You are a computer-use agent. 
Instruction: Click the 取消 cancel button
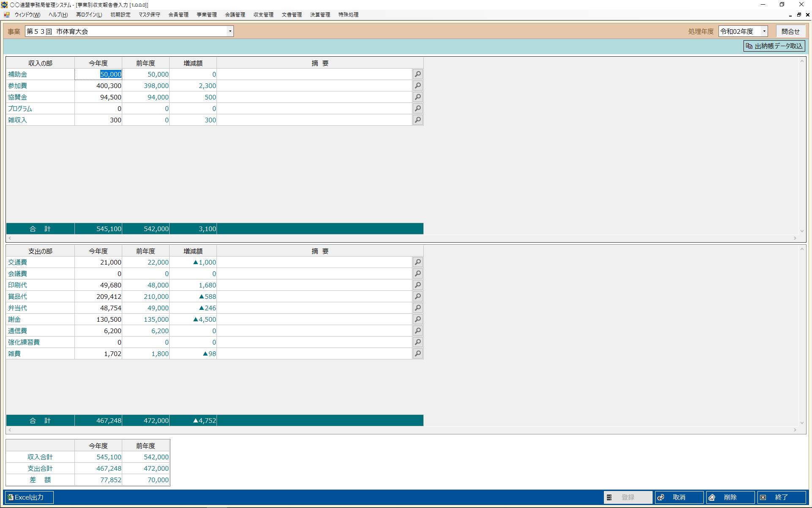(x=679, y=497)
